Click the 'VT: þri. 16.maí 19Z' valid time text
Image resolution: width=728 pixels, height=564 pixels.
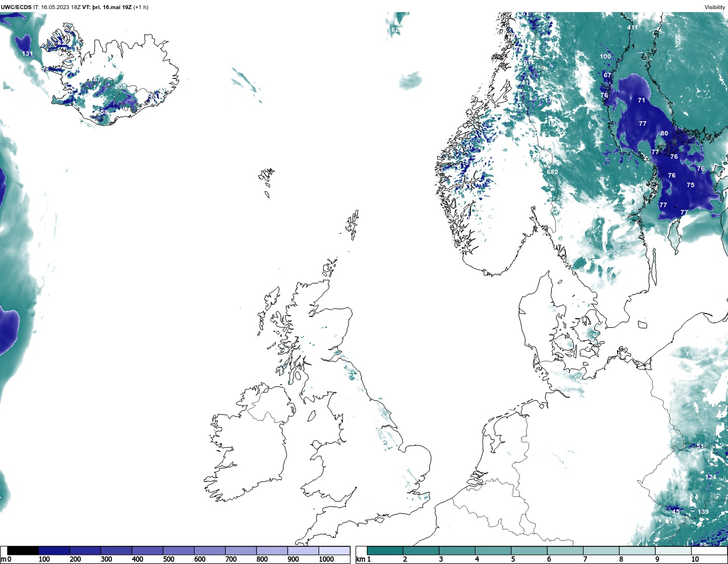point(107,7)
